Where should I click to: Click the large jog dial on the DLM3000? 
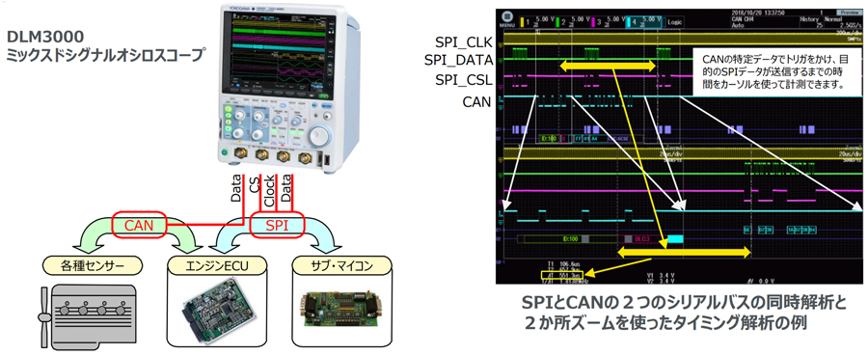click(320, 135)
